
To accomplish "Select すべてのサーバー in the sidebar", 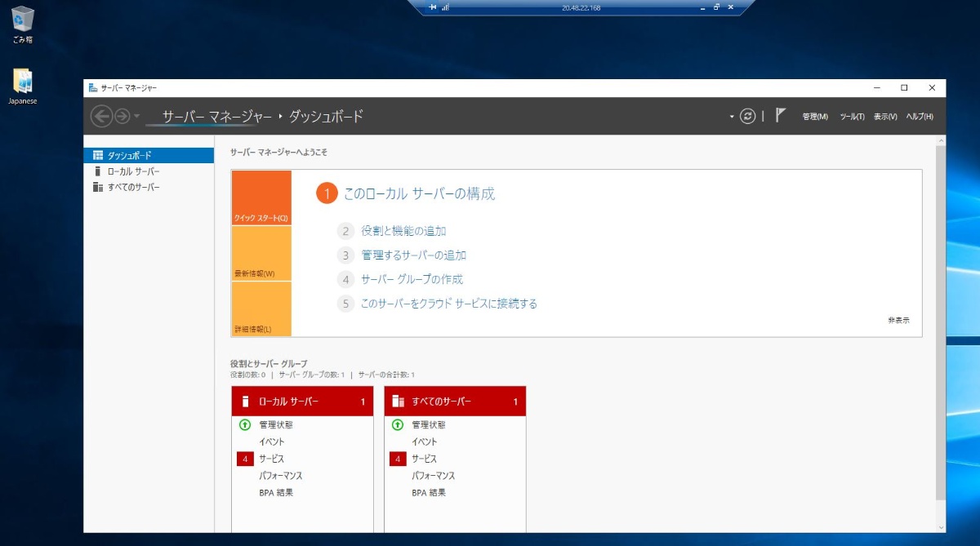I will 149,188.
